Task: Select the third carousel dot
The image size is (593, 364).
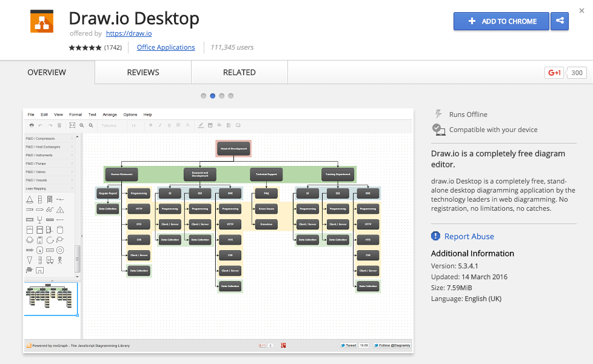Action: [x=222, y=96]
